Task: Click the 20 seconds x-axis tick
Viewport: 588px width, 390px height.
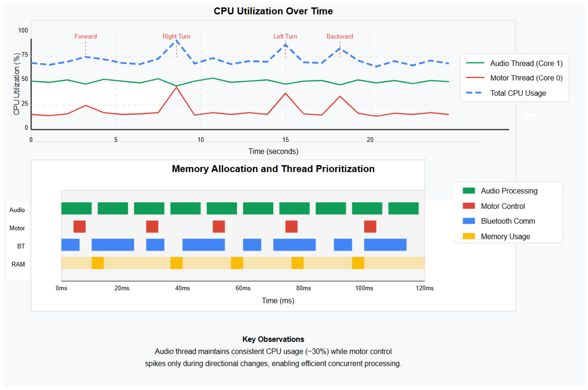Action: 370,140
